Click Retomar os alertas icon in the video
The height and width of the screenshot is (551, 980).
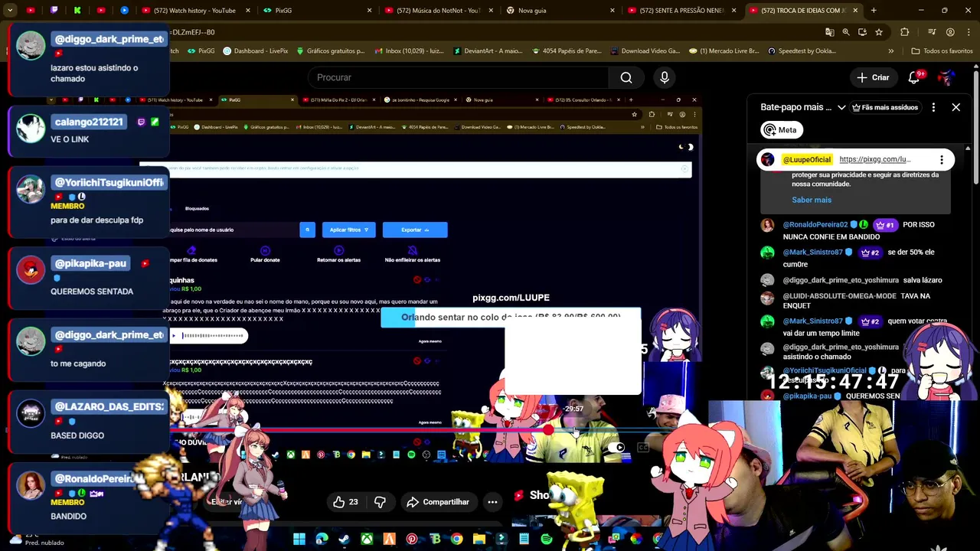[338, 251]
